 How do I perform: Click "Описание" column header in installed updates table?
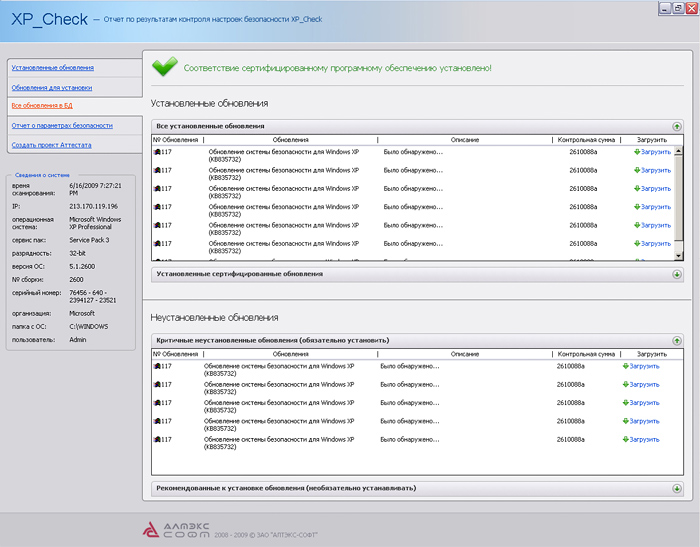pyautogui.click(x=465, y=140)
